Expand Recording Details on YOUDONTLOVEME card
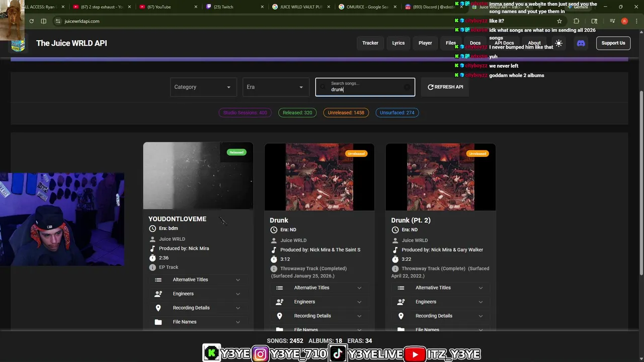Viewport: 644px width, 362px height. [x=198, y=308]
